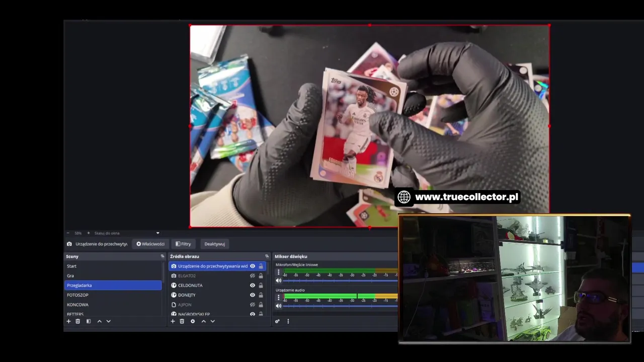The image size is (644, 362).
Task: Show the hidden ELGATO2 source
Action: 253,276
